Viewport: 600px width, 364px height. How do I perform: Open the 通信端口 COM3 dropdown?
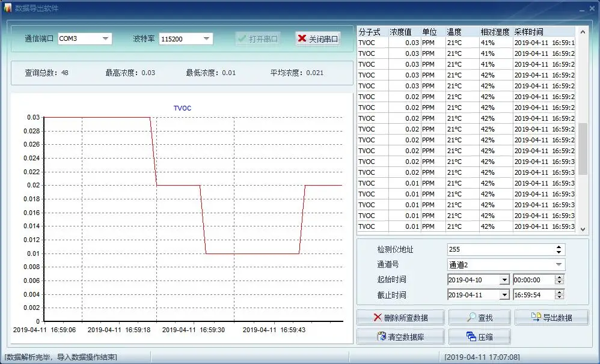point(106,38)
